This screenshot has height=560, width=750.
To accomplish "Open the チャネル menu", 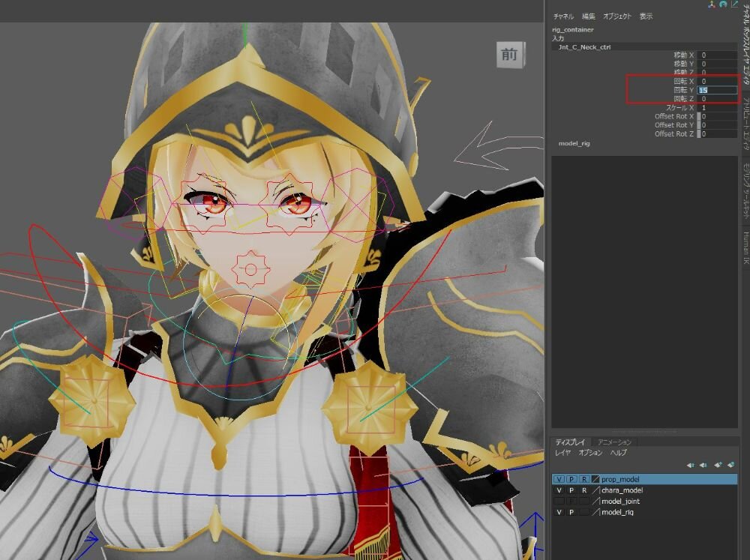I will (x=563, y=16).
